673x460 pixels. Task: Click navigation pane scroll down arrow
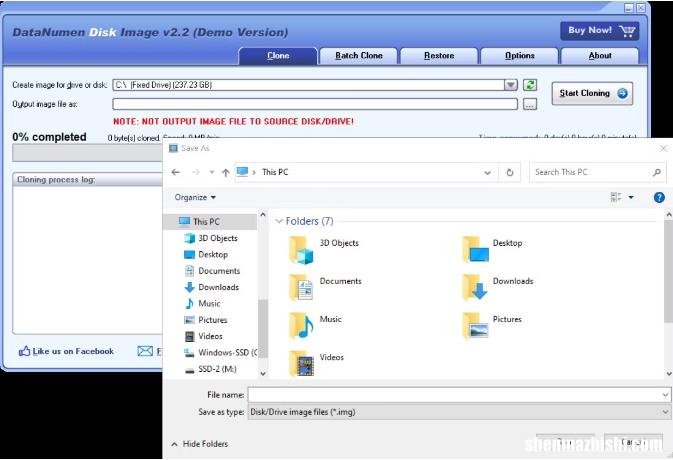point(263,374)
